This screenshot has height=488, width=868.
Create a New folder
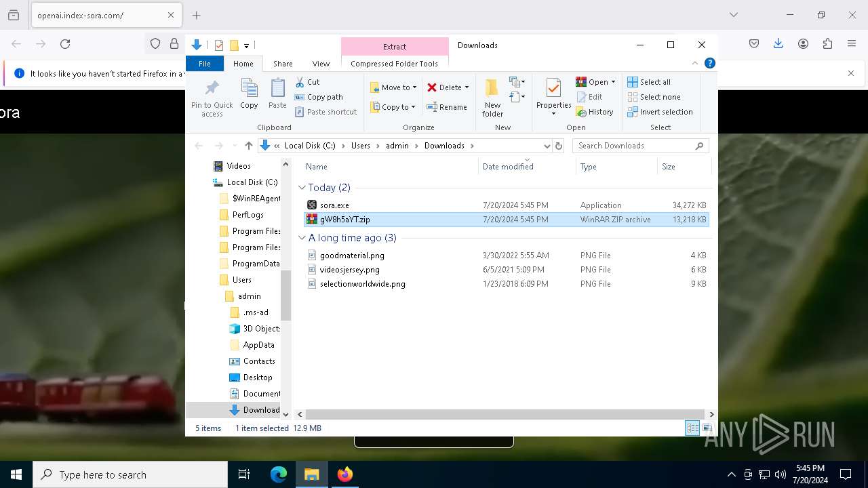pyautogui.click(x=492, y=98)
